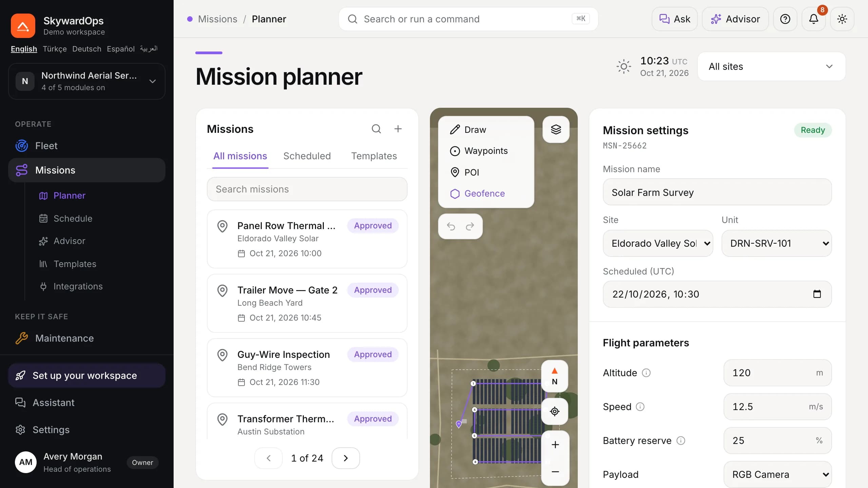This screenshot has height=488, width=868.
Task: Show Battery reserve info icon
Action: [681, 441]
